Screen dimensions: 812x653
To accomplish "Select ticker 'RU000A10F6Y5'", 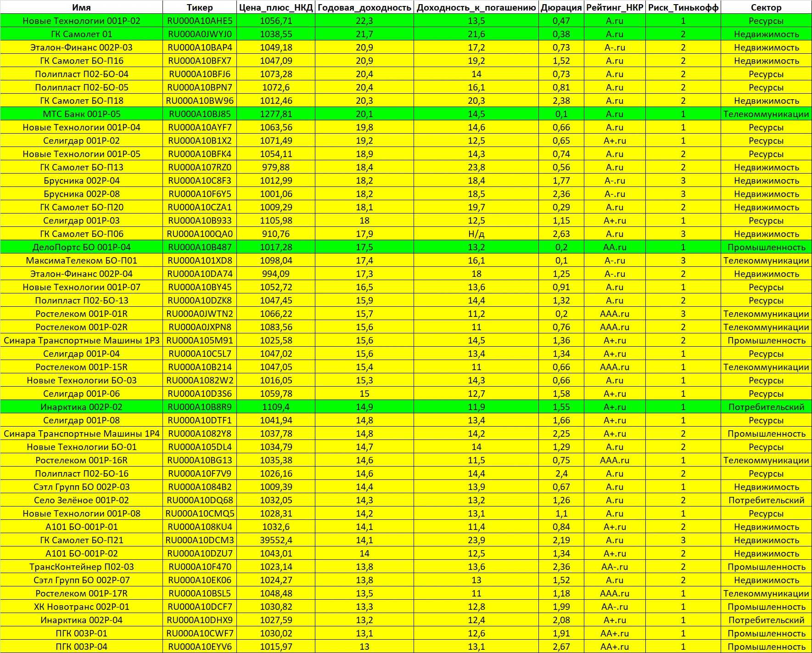I will click(200, 194).
